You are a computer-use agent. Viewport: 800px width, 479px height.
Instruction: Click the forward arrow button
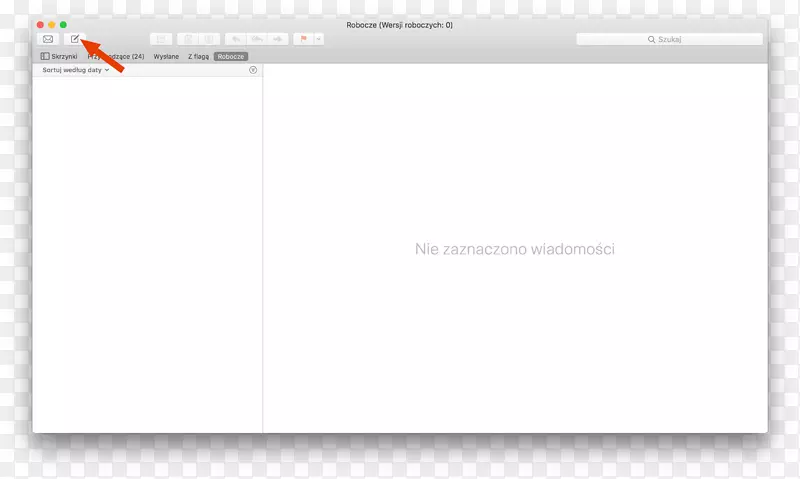point(278,39)
